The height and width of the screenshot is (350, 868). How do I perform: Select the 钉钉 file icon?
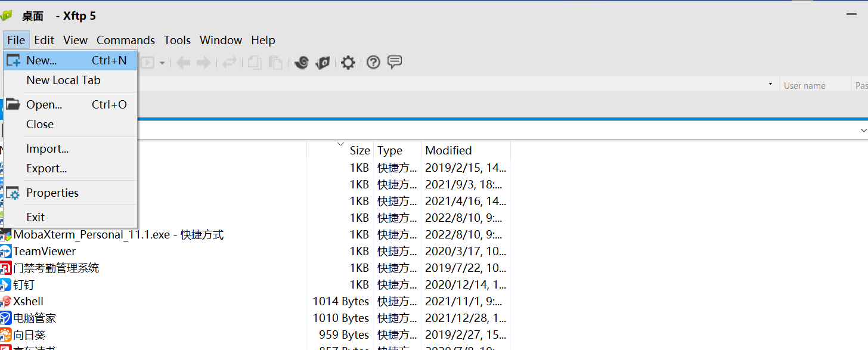pyautogui.click(x=6, y=285)
